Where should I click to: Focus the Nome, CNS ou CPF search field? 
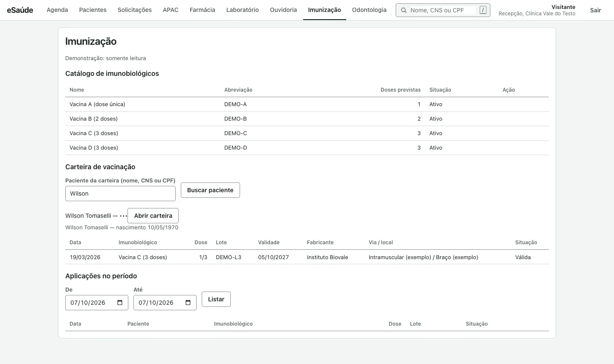(x=443, y=10)
